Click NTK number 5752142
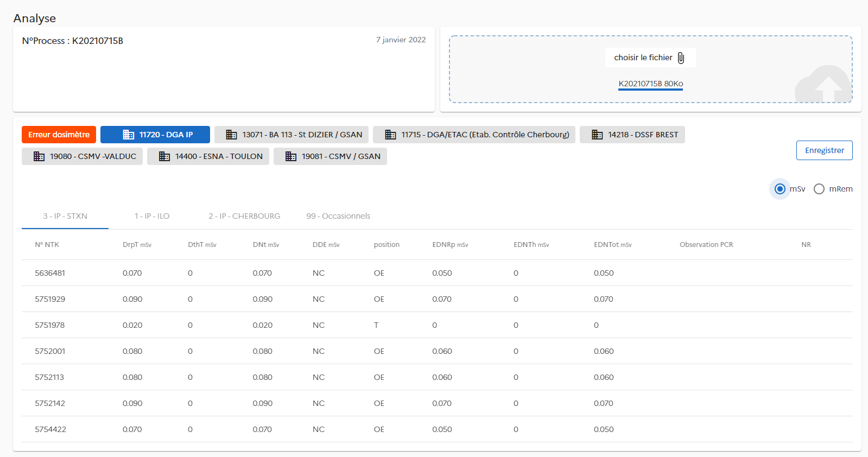Image resolution: width=868 pixels, height=457 pixels. pos(50,403)
